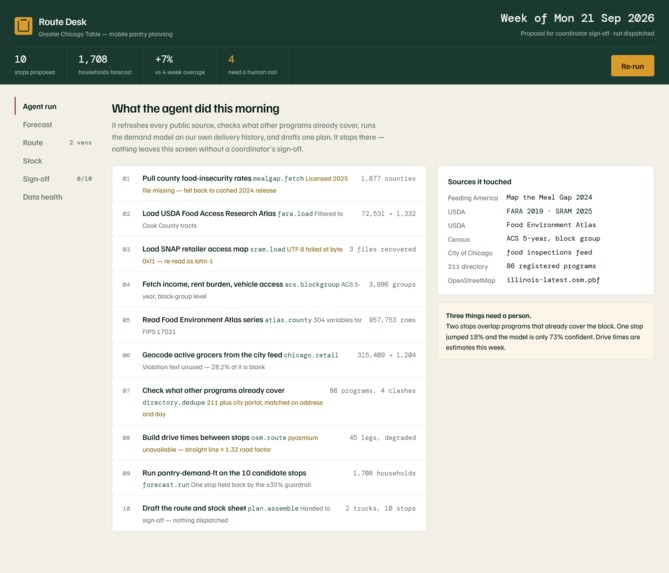
Task: Select step 03 Load SNAP retailer access map
Action: (269, 255)
